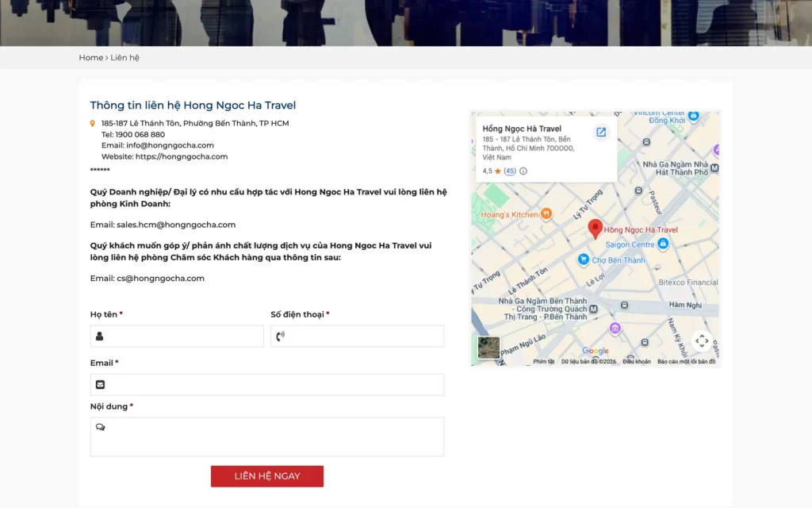The image size is (812, 508).
Task: Click the info@hongngocha.com email text
Action: [x=170, y=145]
